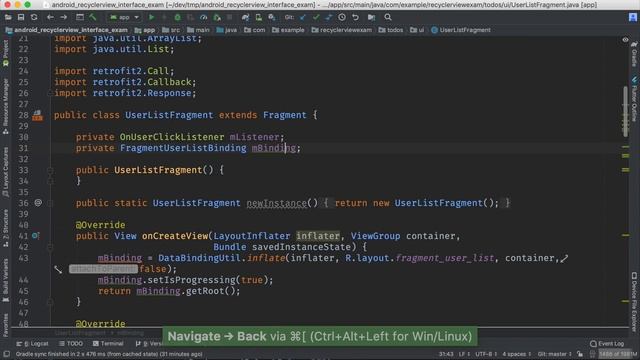Screen dimensions: 640x360
Task: Open the Event Log button
Action: click(607, 344)
